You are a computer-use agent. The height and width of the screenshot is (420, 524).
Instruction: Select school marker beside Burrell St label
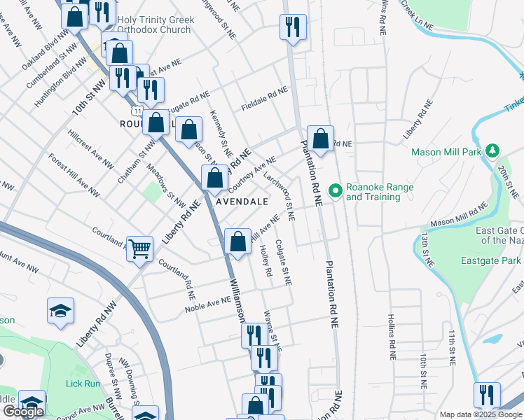[146, 414]
